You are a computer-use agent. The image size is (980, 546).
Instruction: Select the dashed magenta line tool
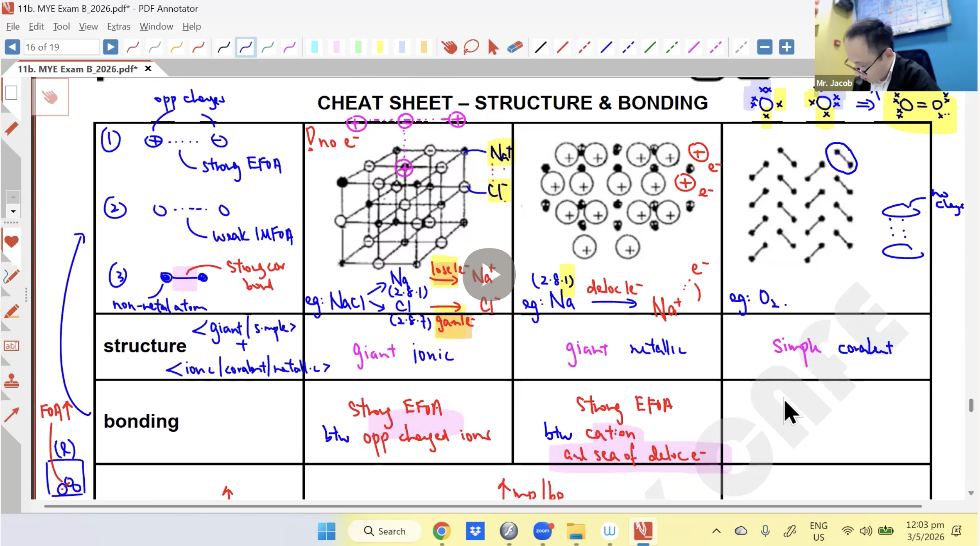tap(715, 47)
